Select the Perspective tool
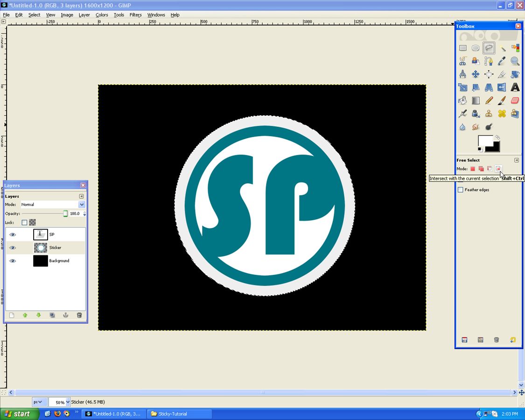The height and width of the screenshot is (420, 525). click(489, 87)
